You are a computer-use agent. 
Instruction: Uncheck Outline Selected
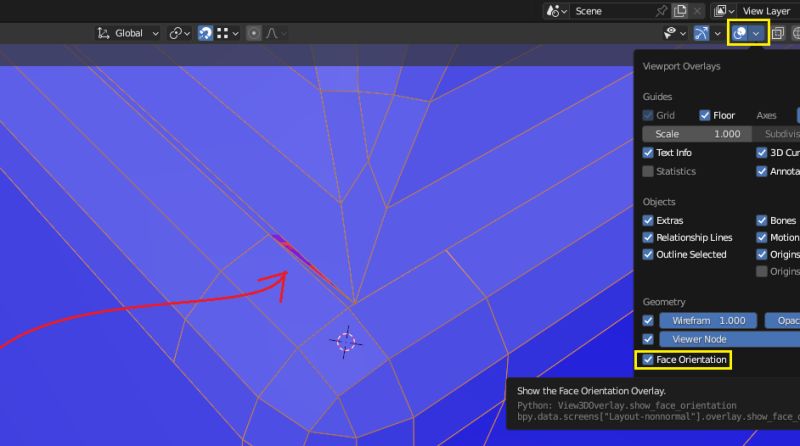[648, 254]
